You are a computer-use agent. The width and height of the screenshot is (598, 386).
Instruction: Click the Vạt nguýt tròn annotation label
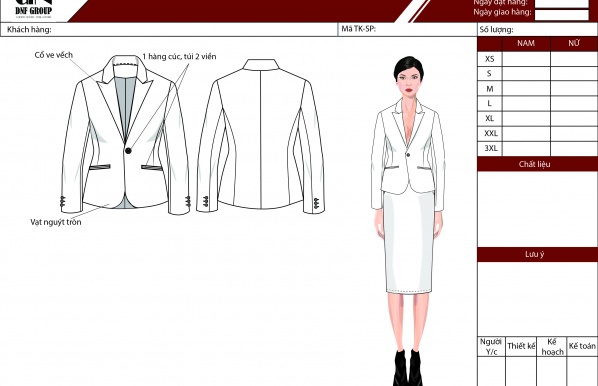click(56, 222)
